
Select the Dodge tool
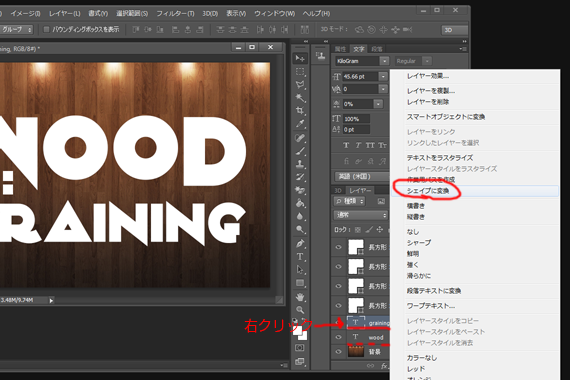pos(300,229)
